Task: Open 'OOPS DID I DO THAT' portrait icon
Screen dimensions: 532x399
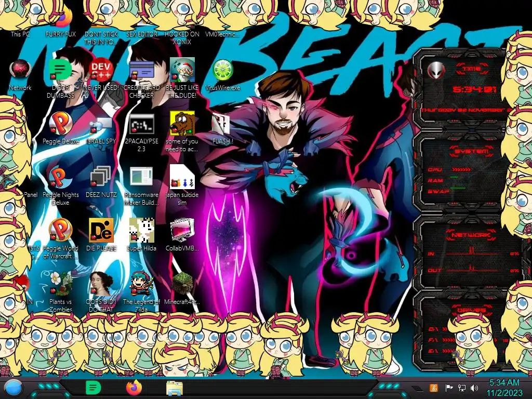Action: click(101, 284)
